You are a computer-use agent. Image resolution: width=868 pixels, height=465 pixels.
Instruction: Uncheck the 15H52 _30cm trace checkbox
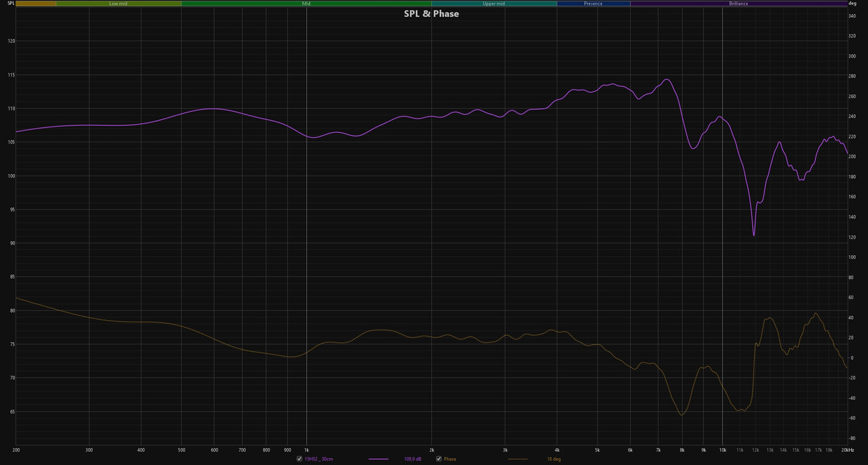point(300,459)
